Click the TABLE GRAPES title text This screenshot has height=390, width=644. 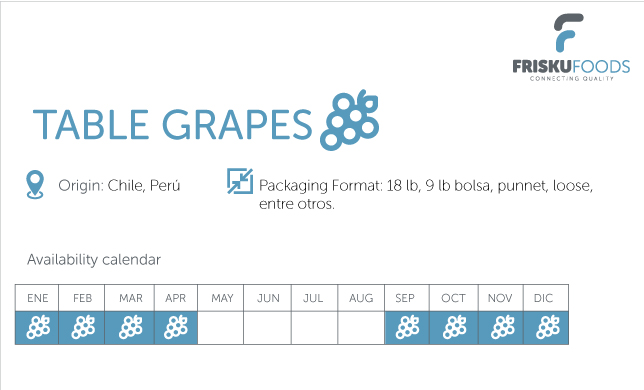tap(172, 124)
